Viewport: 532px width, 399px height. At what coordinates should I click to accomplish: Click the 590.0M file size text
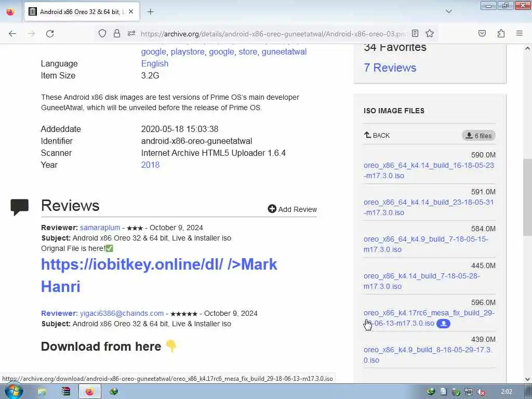click(483, 155)
